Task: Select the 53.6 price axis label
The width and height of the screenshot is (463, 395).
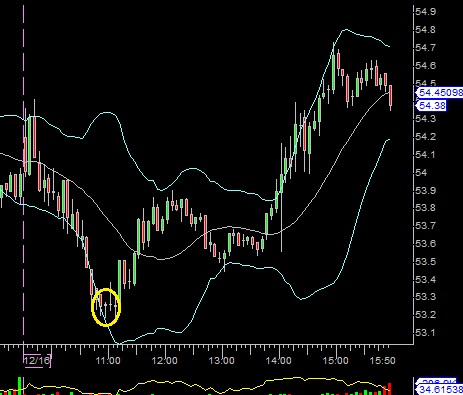Action: [x=425, y=244]
